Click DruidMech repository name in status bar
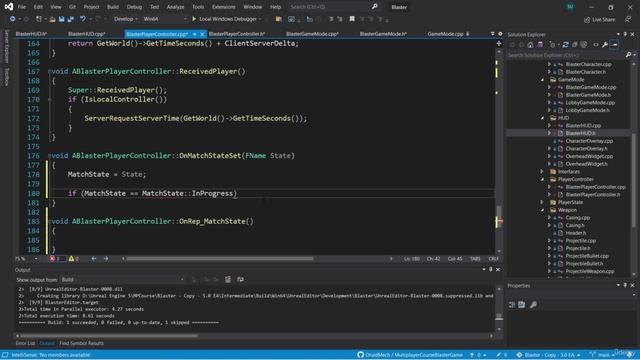 [x=414, y=355]
